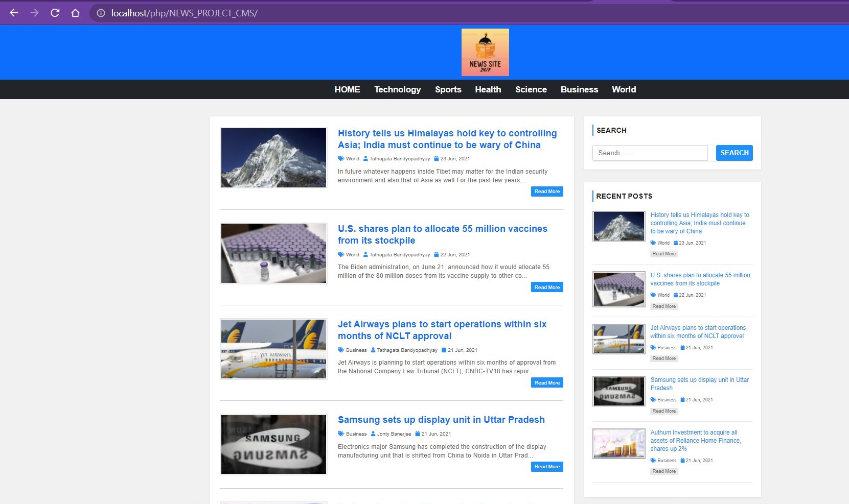Open the Science category
This screenshot has width=849, height=504.
pos(531,89)
